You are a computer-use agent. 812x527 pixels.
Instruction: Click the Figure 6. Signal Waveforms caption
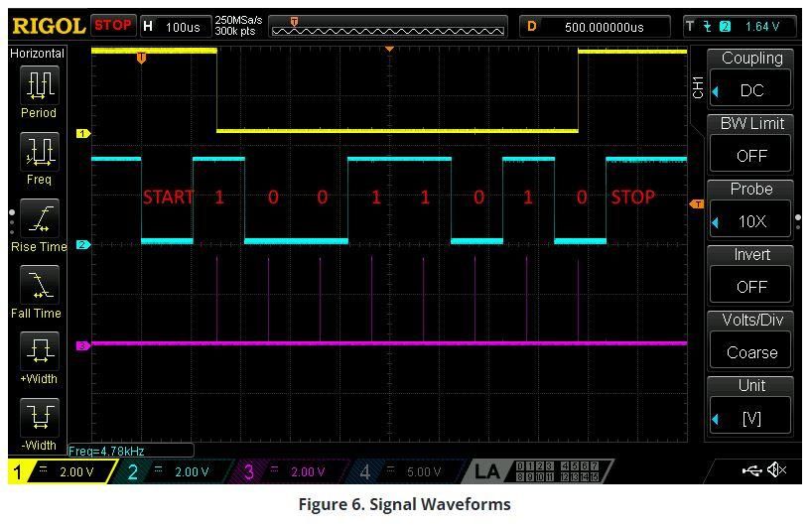(404, 504)
